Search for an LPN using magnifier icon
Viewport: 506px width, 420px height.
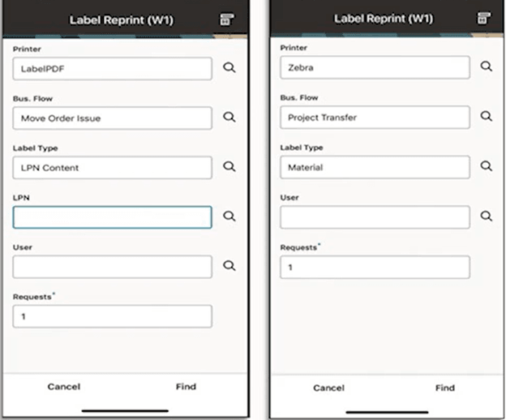(229, 216)
